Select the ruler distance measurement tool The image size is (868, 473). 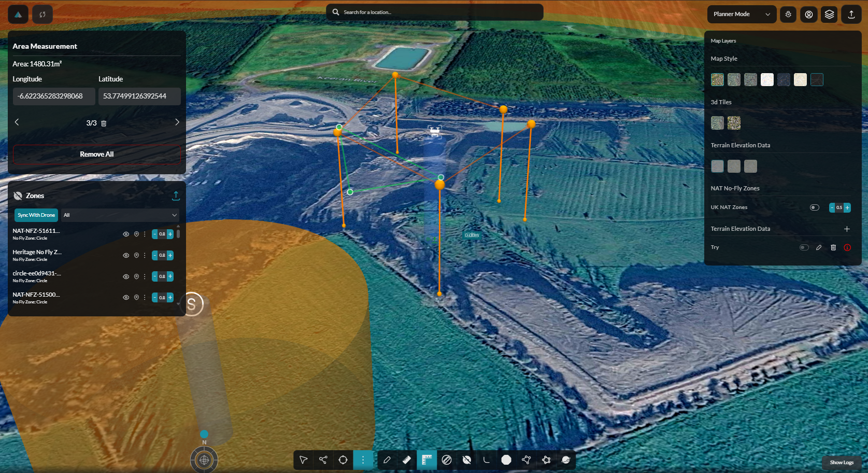coord(407,460)
